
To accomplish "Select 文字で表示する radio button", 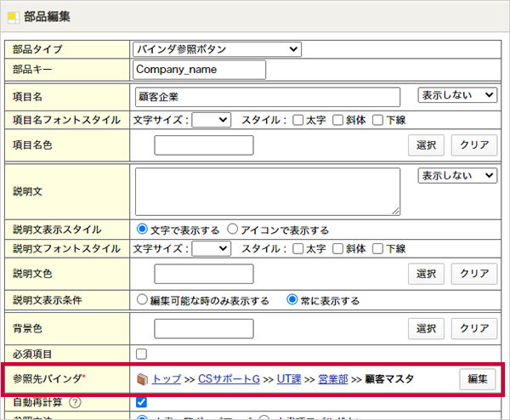I will tap(142, 229).
